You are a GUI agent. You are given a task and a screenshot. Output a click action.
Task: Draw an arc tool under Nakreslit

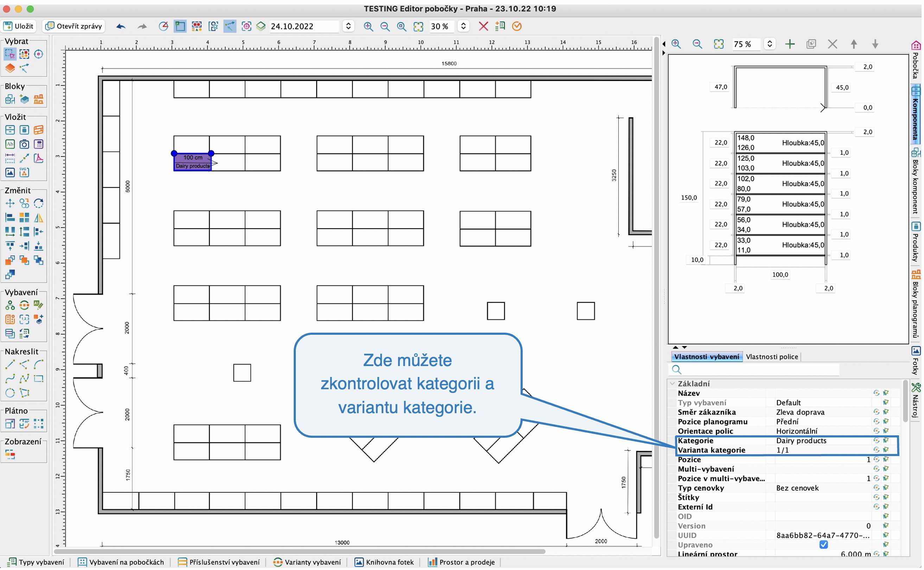click(38, 365)
